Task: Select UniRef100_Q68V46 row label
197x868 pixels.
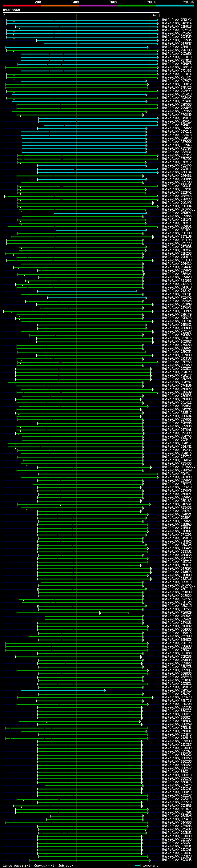Action: (176, 196)
